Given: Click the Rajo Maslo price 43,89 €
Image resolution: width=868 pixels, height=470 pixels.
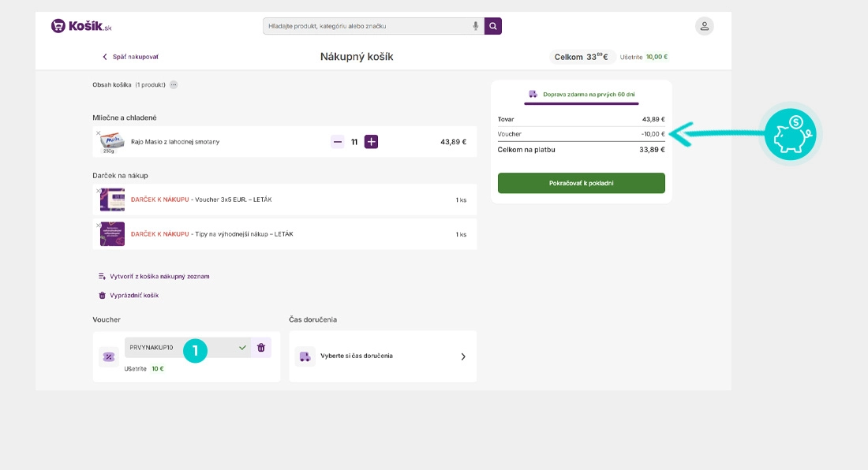Looking at the screenshot, I should [x=454, y=142].
